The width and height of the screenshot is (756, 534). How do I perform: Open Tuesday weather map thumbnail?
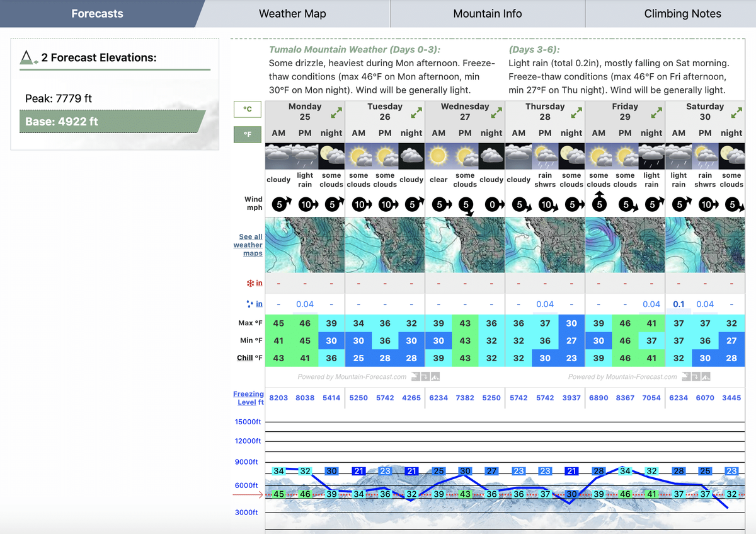point(385,245)
